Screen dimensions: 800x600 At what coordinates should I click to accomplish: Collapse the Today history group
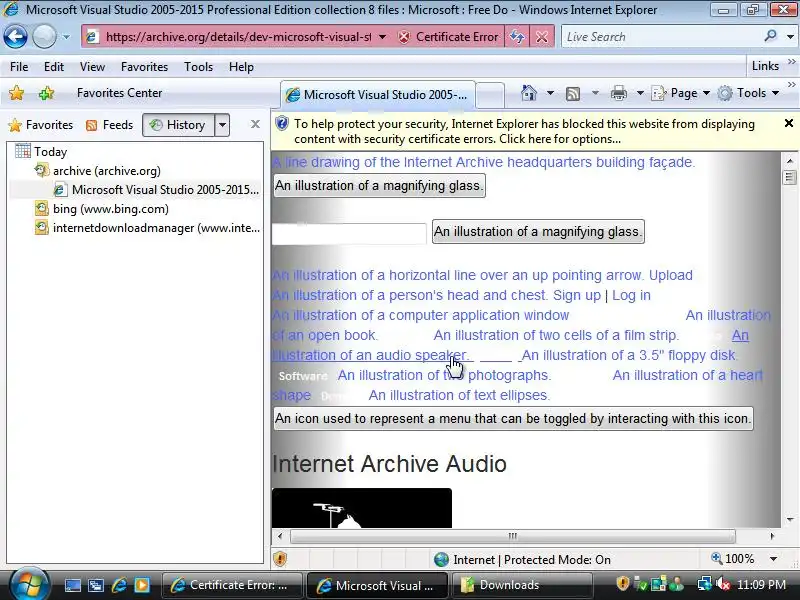tap(41, 152)
